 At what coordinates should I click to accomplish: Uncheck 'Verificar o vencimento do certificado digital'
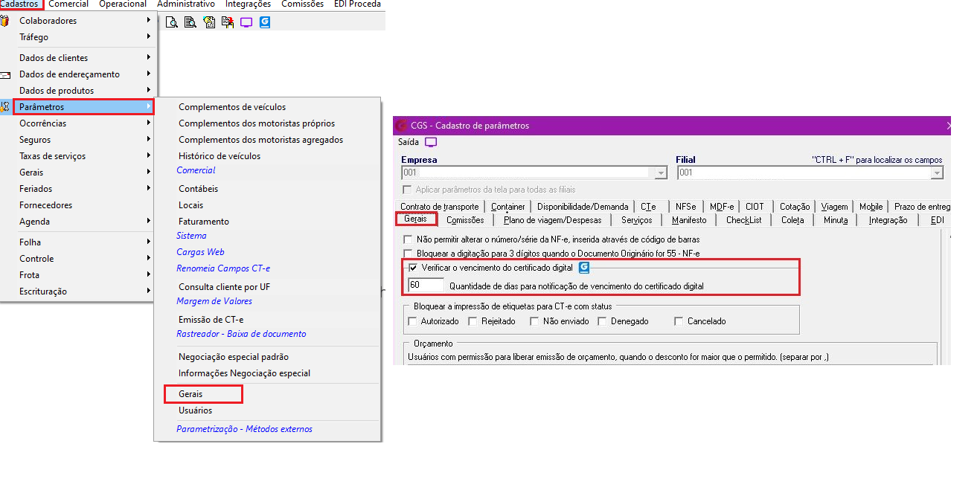[x=413, y=268]
